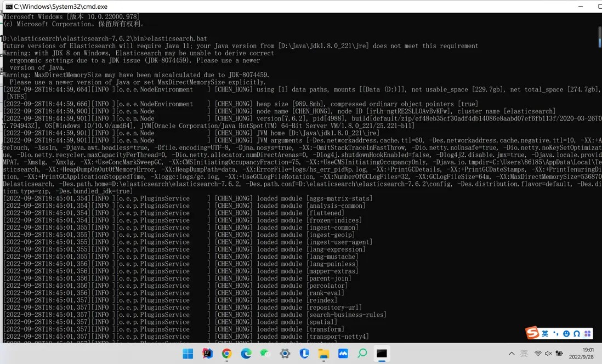Viewport: 602px width, 364px height.
Task: Click the module name [analysis-common]
Action: coord(336,206)
